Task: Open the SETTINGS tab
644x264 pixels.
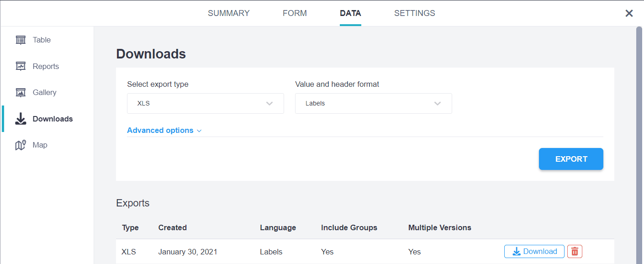Action: (414, 13)
